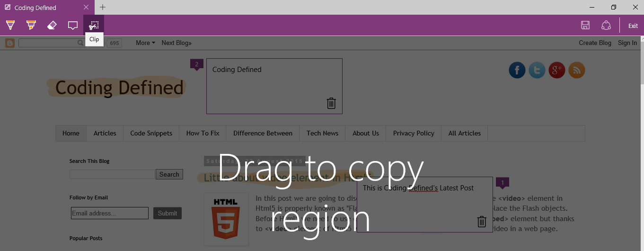This screenshot has height=251, width=644.
Task: Select the Highlighter tool
Action: pyautogui.click(x=31, y=25)
